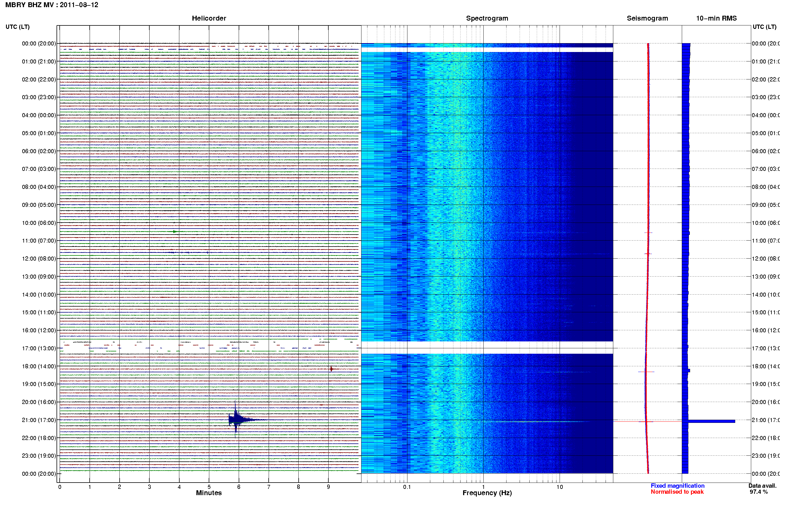This screenshot has height=508, width=812.
Task: Click the left time label 05:00 (01:00)
Action: (x=39, y=133)
